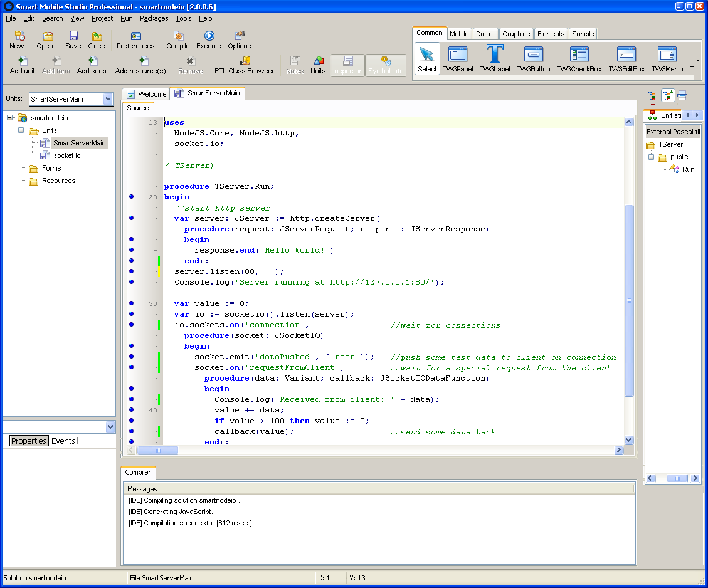Image resolution: width=708 pixels, height=588 pixels.
Task: Collapse the public node in unit structure
Action: (x=651, y=157)
